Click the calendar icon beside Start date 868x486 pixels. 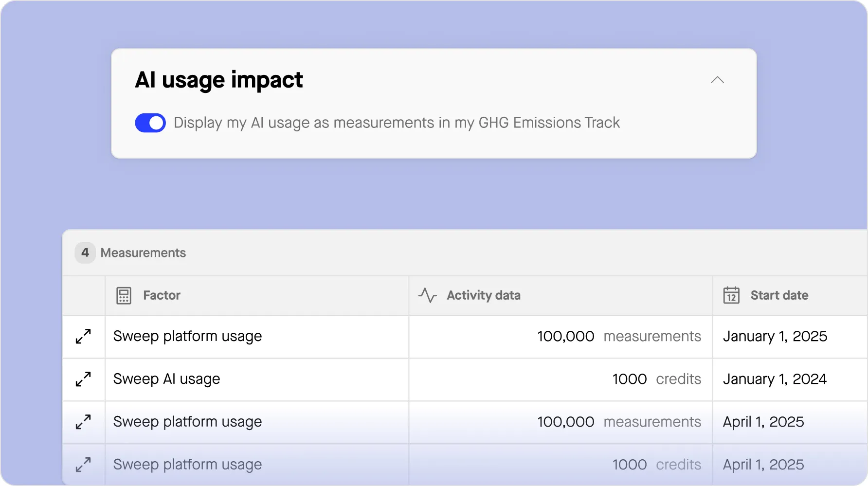(x=731, y=295)
